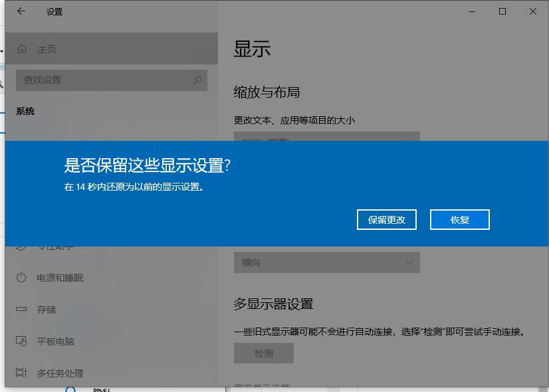Keep new display settings with 保留更改
The height and width of the screenshot is (392, 549).
(x=386, y=219)
